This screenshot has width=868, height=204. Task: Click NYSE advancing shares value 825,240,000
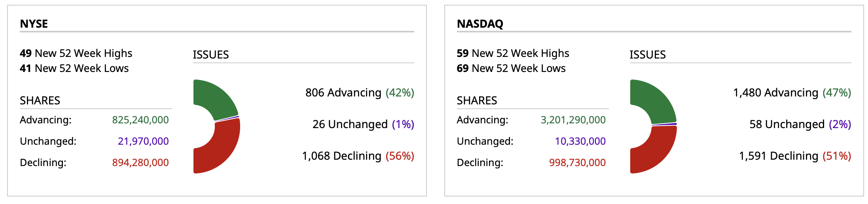point(140,120)
